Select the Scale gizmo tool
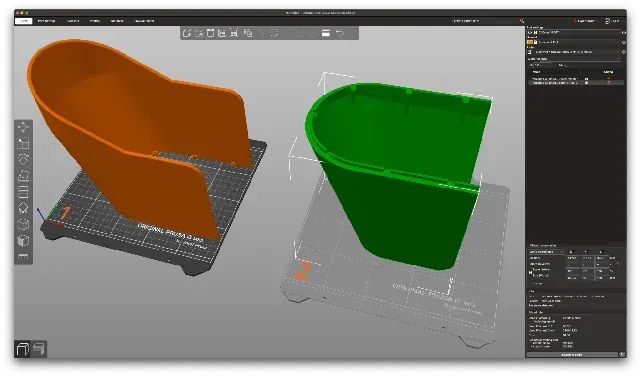The width and height of the screenshot is (640, 376). [24, 143]
